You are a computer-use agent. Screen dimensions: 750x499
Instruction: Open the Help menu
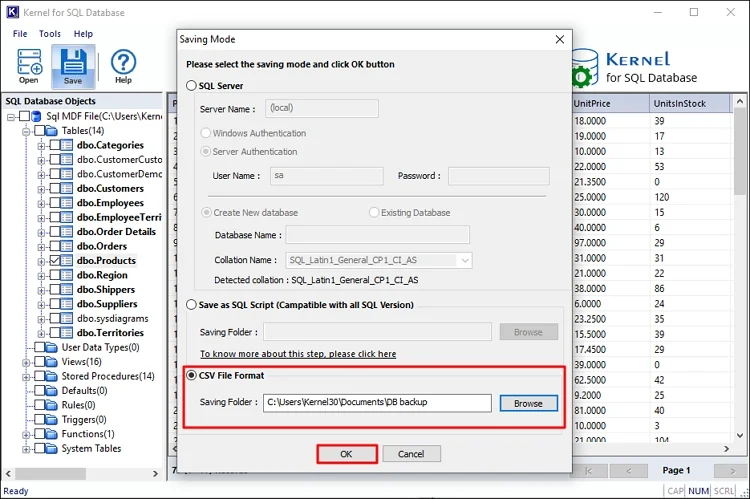coord(83,33)
